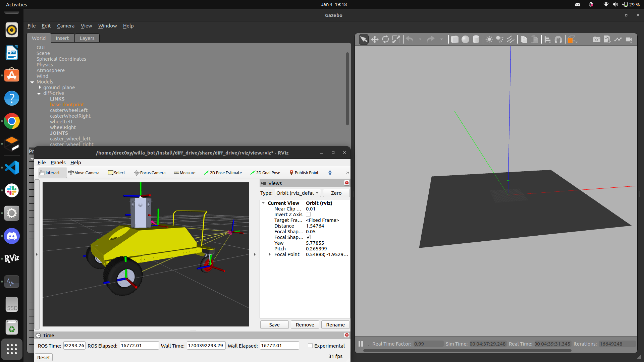Expand the ground_plane model node
Viewport: 644px width, 362px height.
click(x=39, y=87)
